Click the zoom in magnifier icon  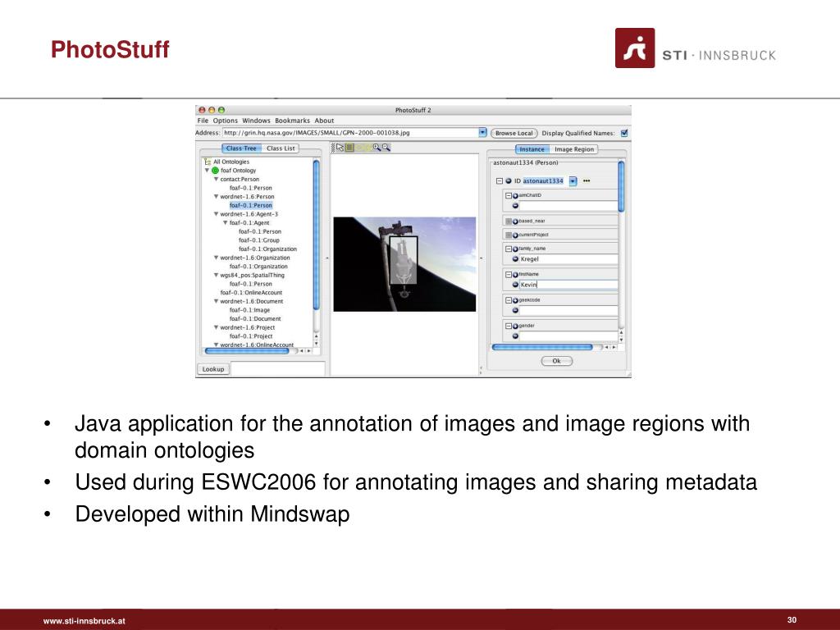pos(377,148)
